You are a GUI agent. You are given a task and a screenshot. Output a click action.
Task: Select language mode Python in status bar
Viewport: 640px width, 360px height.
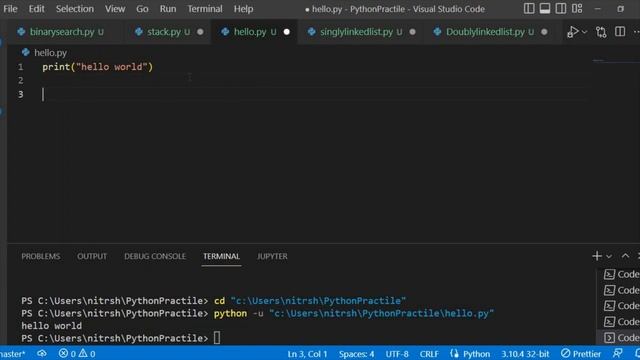tap(476, 354)
